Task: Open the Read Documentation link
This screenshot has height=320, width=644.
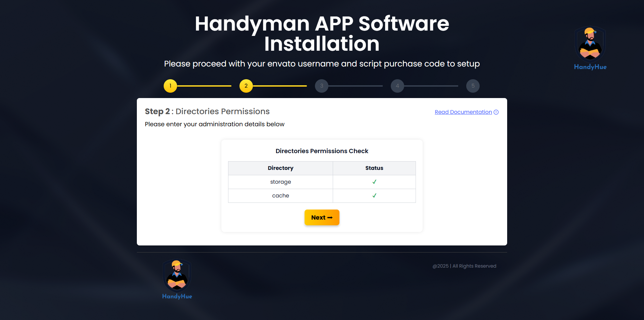Action: tap(463, 112)
